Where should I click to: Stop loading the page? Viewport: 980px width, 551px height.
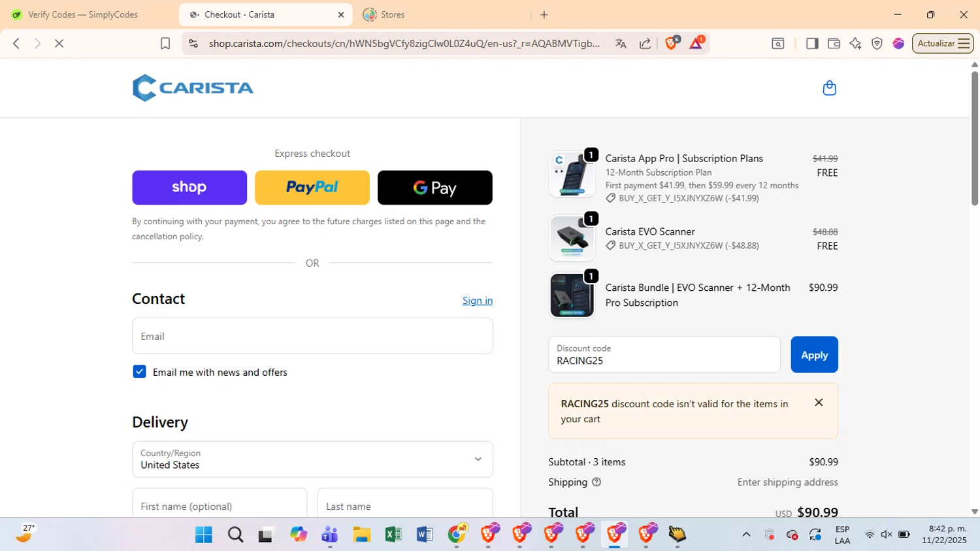coord(59,43)
